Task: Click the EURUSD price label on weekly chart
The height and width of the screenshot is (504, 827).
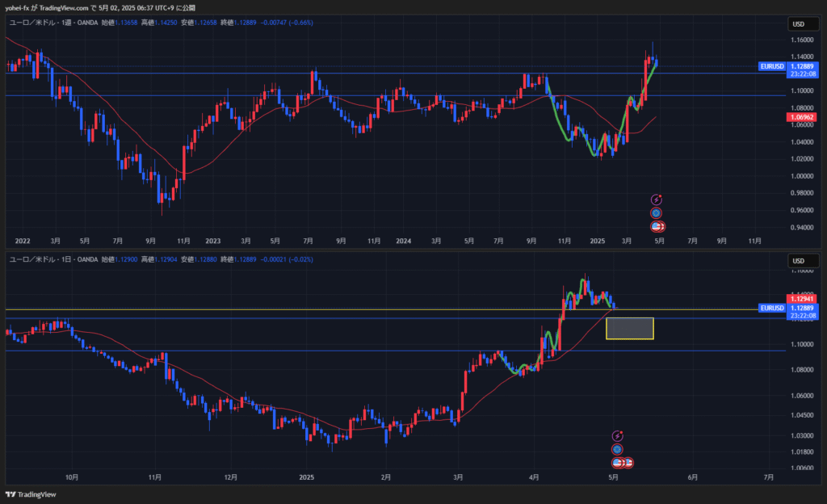Action: (772, 66)
